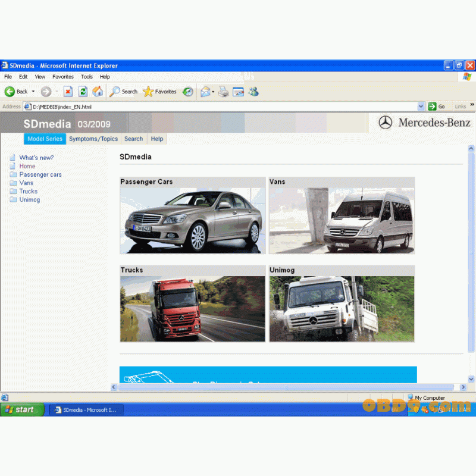Click the IE page icon in address bar
The height and width of the screenshot is (476, 476).
click(x=27, y=107)
